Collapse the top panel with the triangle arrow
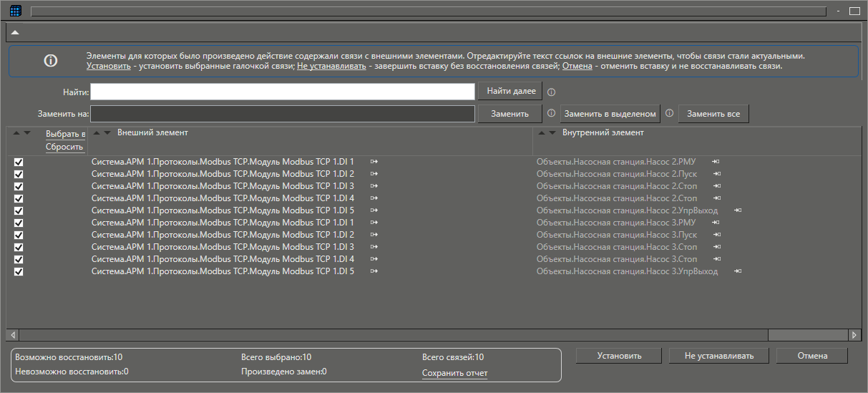Image resolution: width=868 pixels, height=393 pixels. point(15,33)
